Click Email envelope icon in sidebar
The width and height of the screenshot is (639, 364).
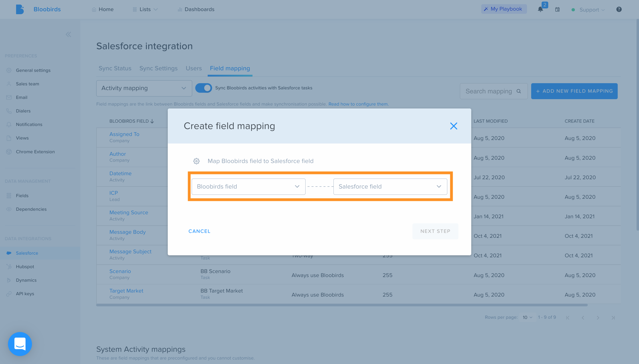click(x=9, y=97)
